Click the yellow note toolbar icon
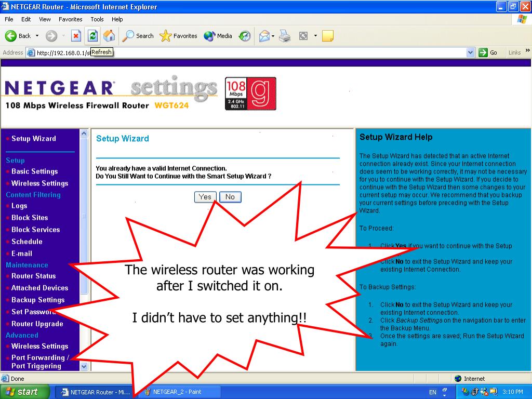532x399 pixels. 327,36
